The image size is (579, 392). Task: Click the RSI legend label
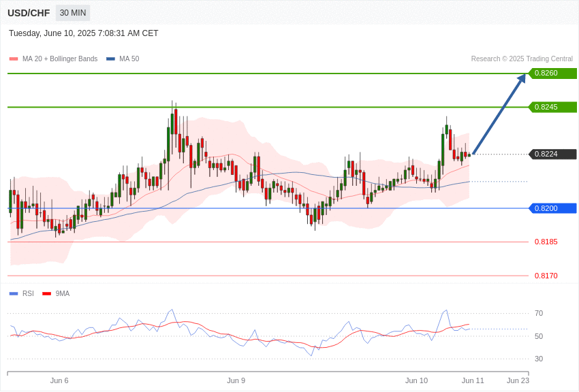pyautogui.click(x=28, y=294)
